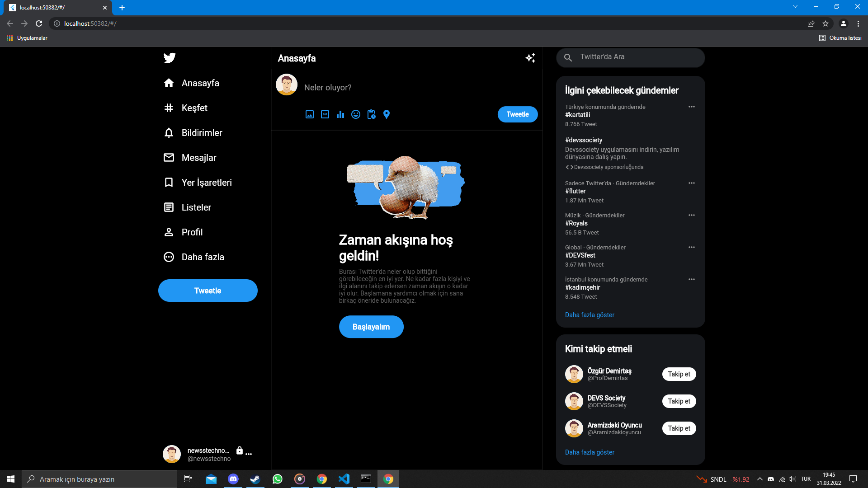Click the bookmark icon

169,183
